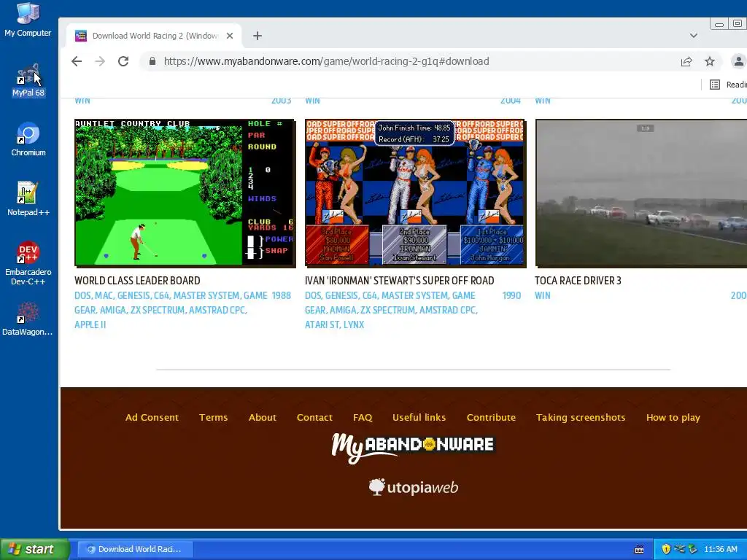Viewport: 747px width, 560px height.
Task: Click the on-screen keyboard tray icon
Action: click(639, 550)
